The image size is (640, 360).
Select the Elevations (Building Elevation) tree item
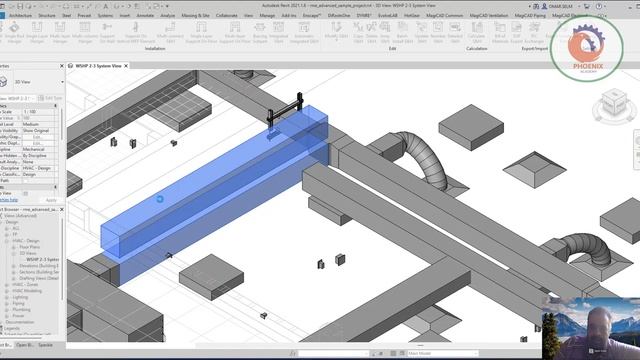(39, 266)
